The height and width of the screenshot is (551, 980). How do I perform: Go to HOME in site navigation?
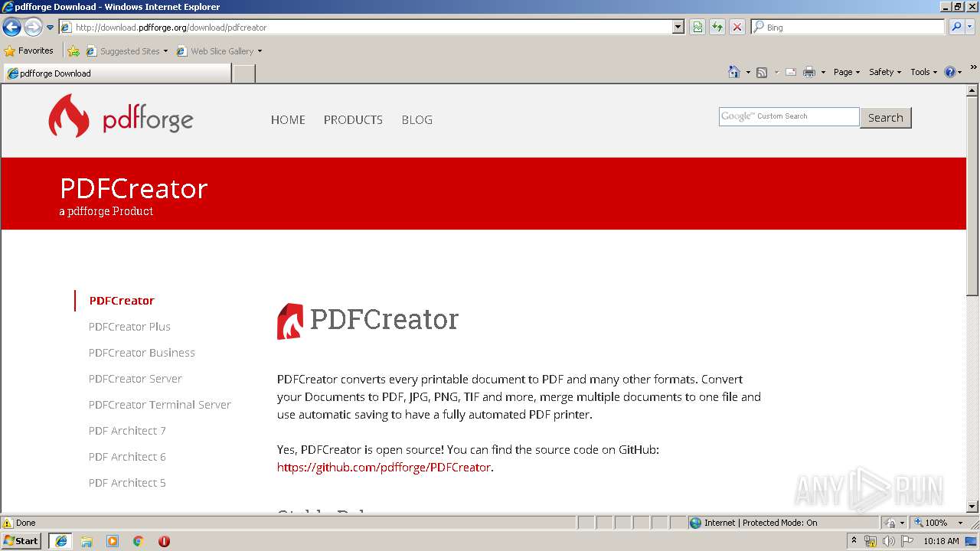point(288,119)
